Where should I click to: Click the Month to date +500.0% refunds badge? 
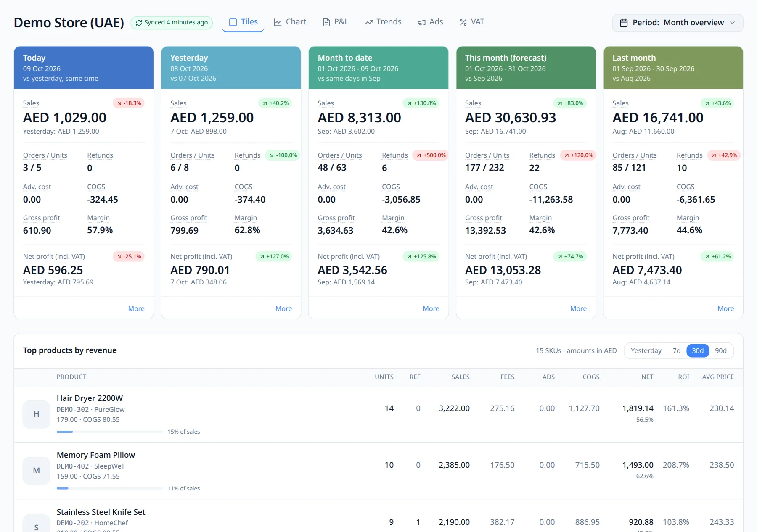tap(431, 155)
